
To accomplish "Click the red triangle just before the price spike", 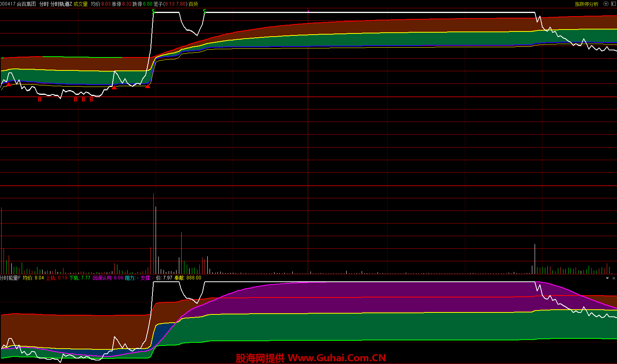I will 148,86.
